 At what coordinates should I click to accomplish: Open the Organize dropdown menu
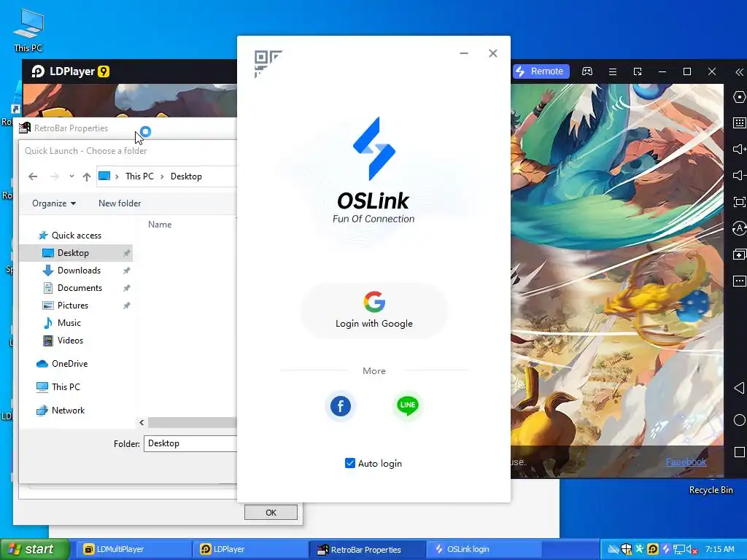click(x=54, y=203)
